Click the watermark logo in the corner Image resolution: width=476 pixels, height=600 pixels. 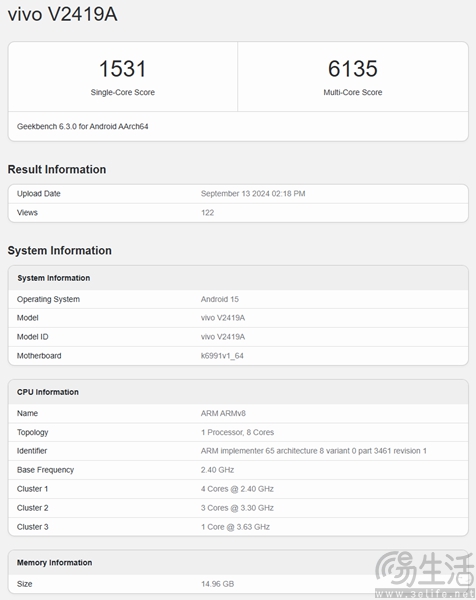pos(424,574)
